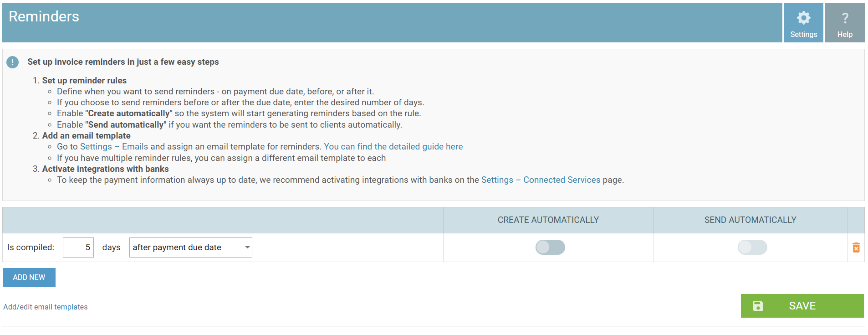Click the Help question mark icon
Screen dimensions: 868x335
(x=845, y=18)
